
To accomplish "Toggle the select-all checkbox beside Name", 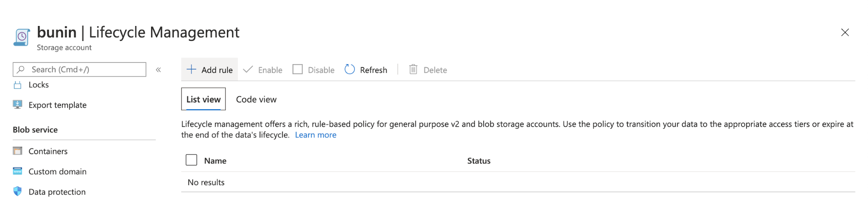I will point(191,160).
